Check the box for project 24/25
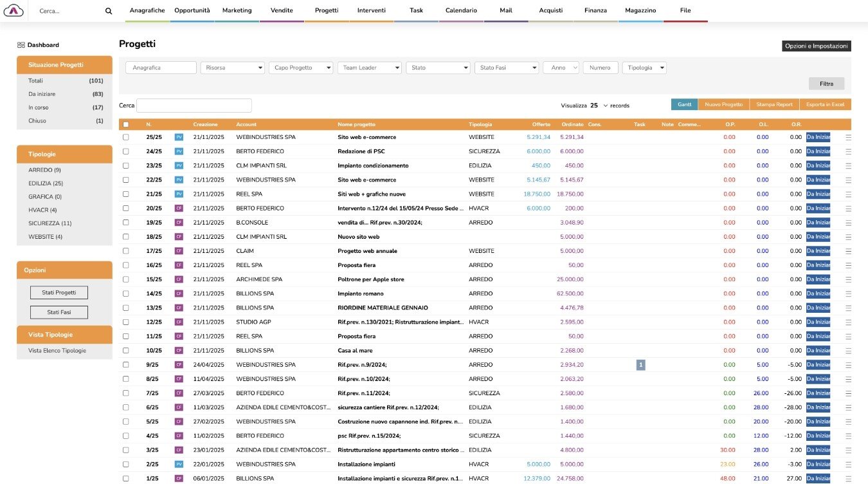This screenshot has height=484, width=868. coord(126,152)
